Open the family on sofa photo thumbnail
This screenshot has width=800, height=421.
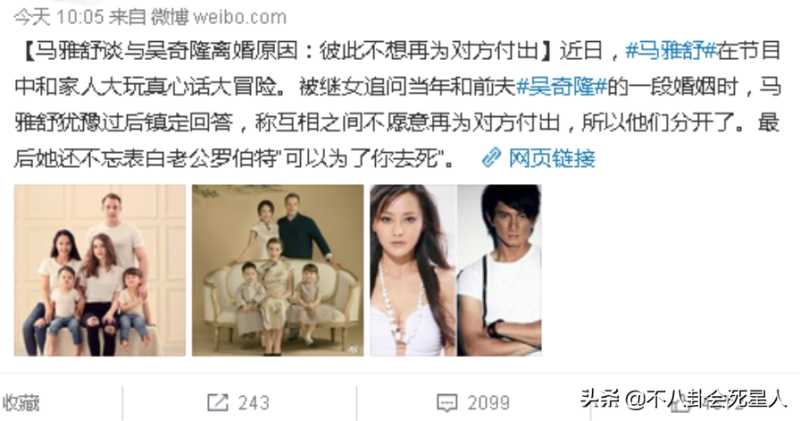tap(278, 270)
